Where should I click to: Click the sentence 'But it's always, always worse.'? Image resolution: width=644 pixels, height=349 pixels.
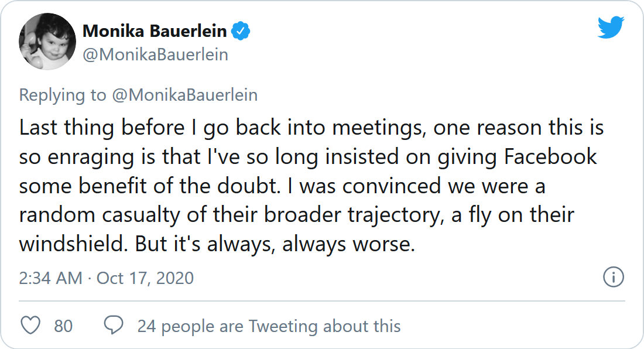coord(275,244)
